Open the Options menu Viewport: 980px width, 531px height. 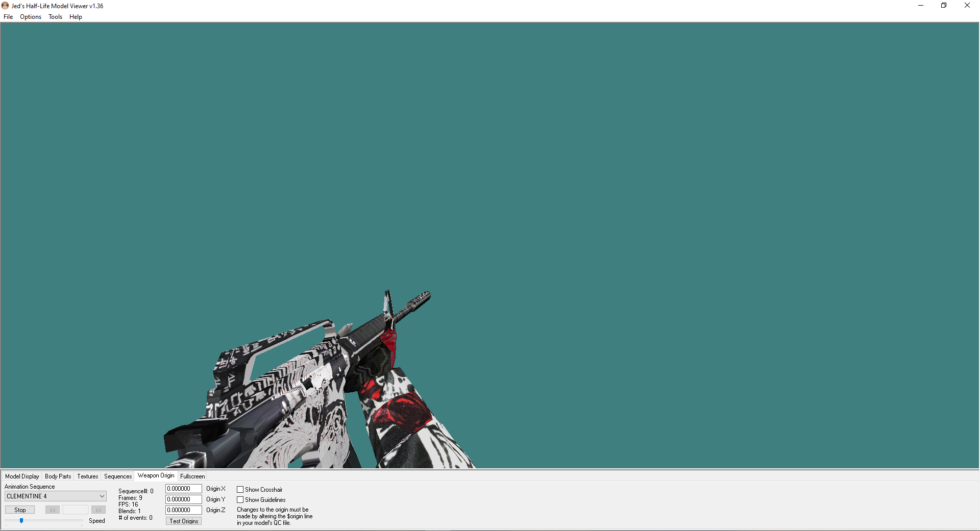[x=31, y=17]
